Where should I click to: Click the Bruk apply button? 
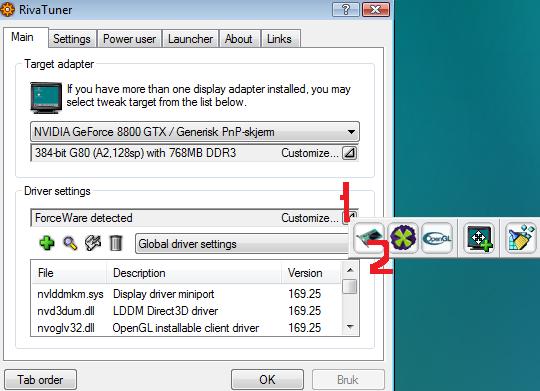[348, 380]
